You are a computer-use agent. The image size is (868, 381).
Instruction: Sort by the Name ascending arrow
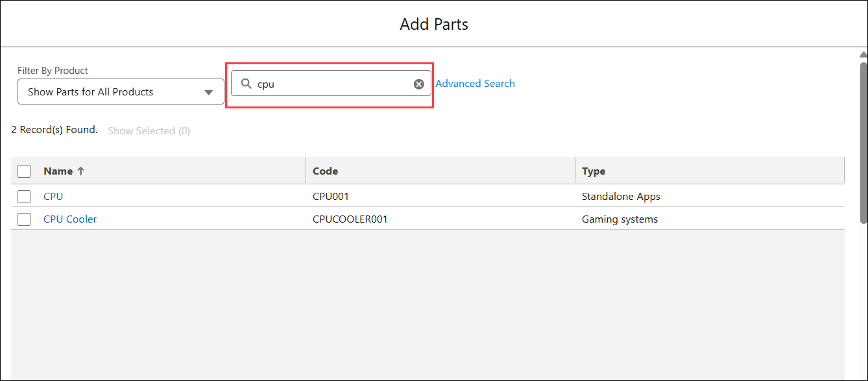81,171
